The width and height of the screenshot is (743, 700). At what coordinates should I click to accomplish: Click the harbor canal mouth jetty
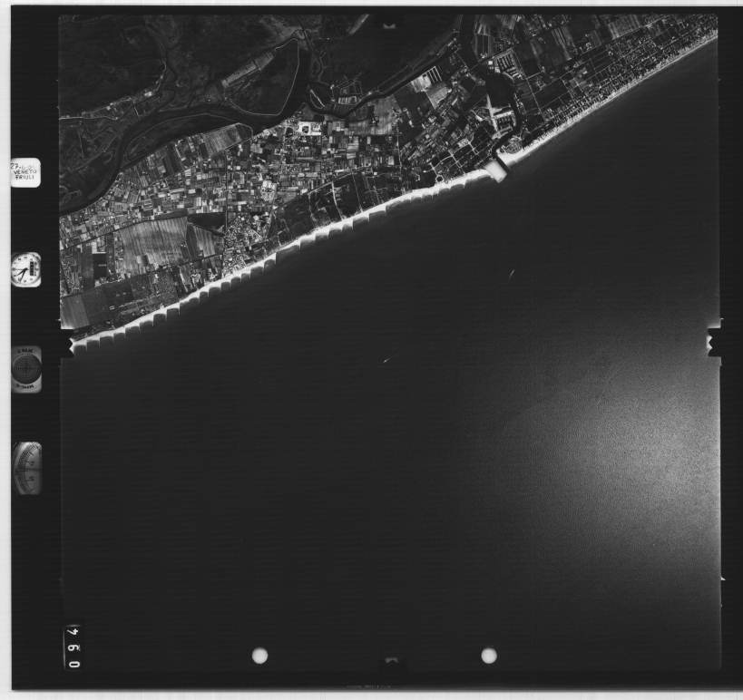(x=495, y=170)
